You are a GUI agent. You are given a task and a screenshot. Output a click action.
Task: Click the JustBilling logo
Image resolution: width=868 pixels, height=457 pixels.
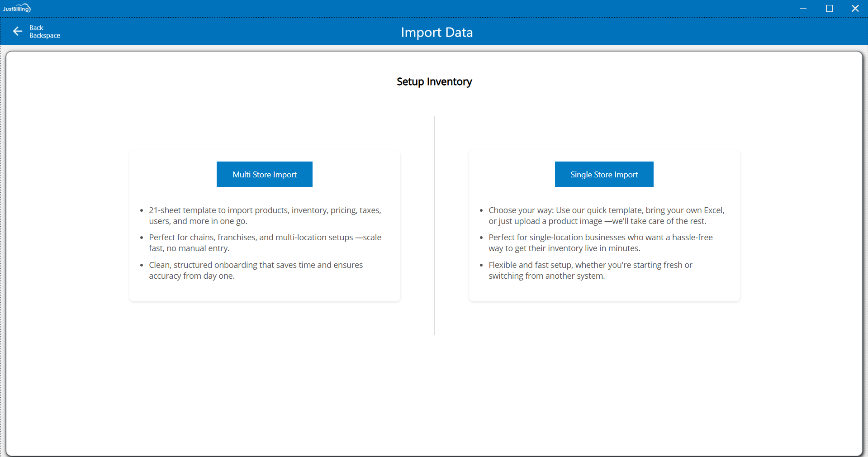pos(17,8)
